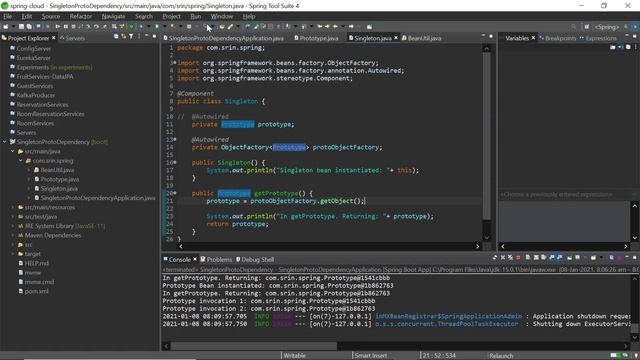Click the previously entered expression field
Screen dimensions: 640x360
tap(565, 195)
